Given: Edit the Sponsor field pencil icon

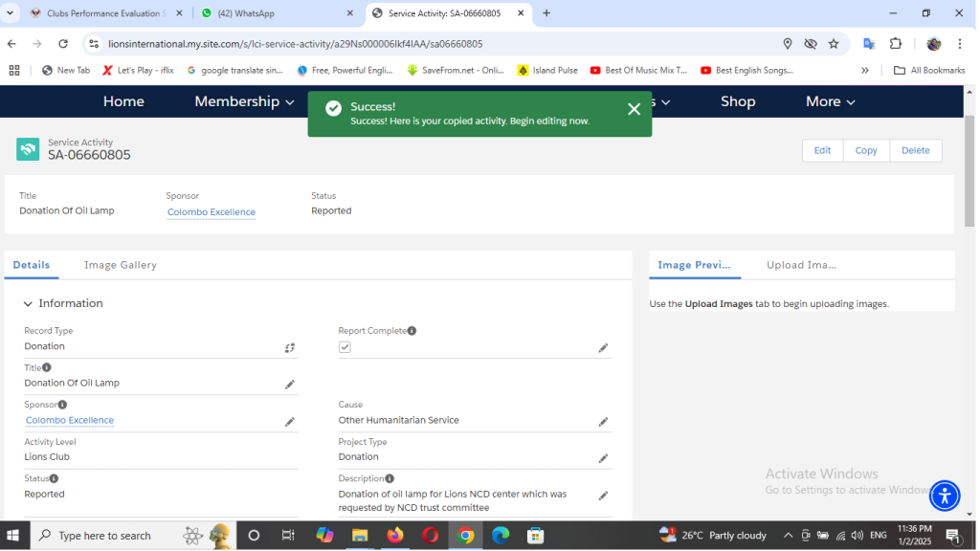Looking at the screenshot, I should 290,422.
